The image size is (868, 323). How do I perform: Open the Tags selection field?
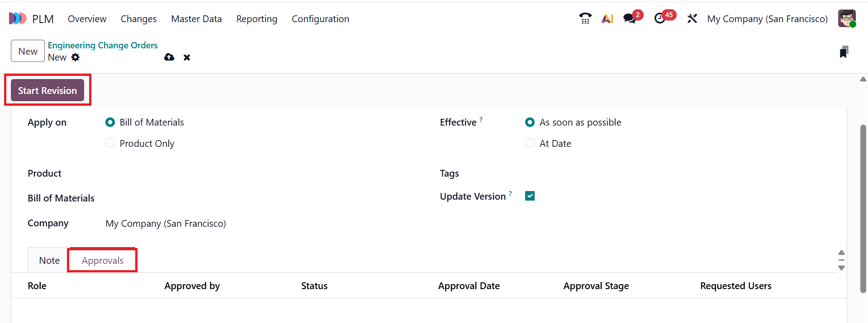[656, 173]
